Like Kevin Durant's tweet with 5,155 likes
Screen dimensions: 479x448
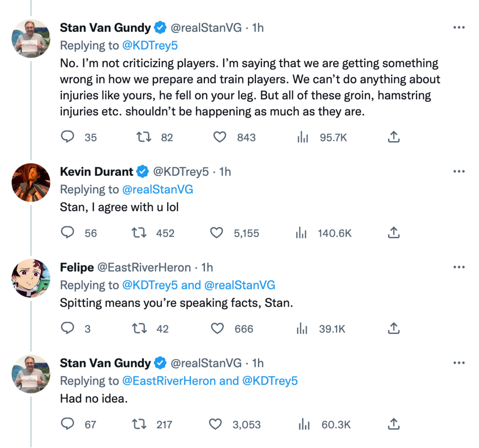pos(216,233)
